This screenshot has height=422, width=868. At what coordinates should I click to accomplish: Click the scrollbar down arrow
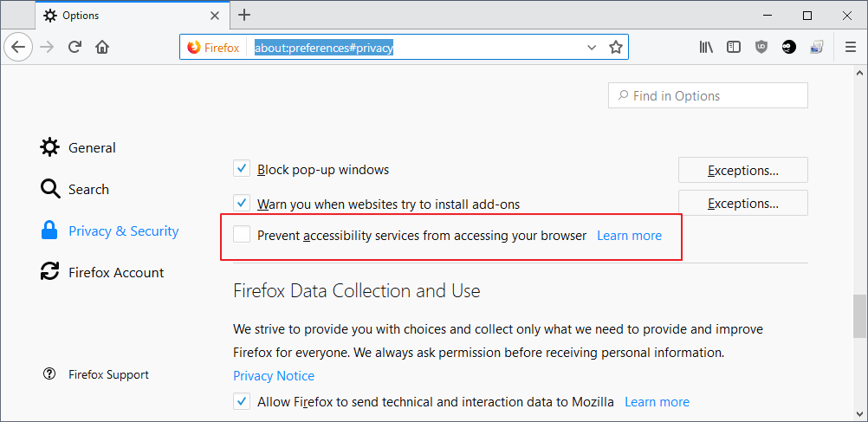click(x=859, y=413)
